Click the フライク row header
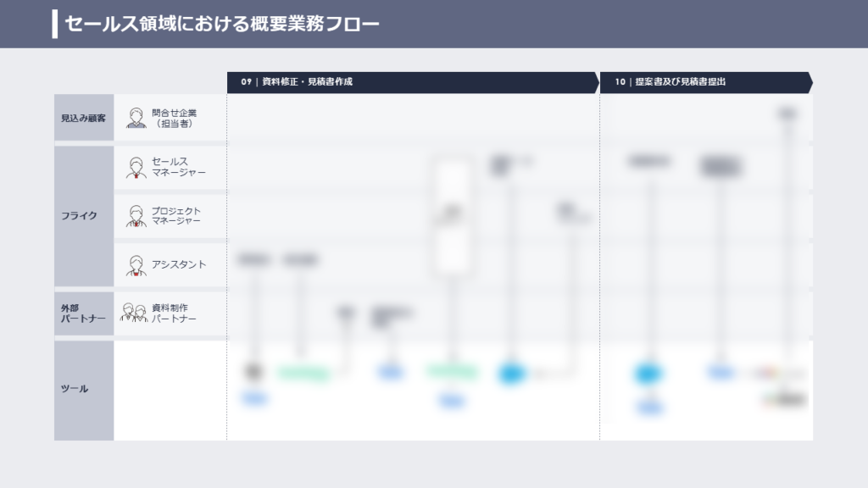Image resolution: width=868 pixels, height=488 pixels. click(x=84, y=216)
